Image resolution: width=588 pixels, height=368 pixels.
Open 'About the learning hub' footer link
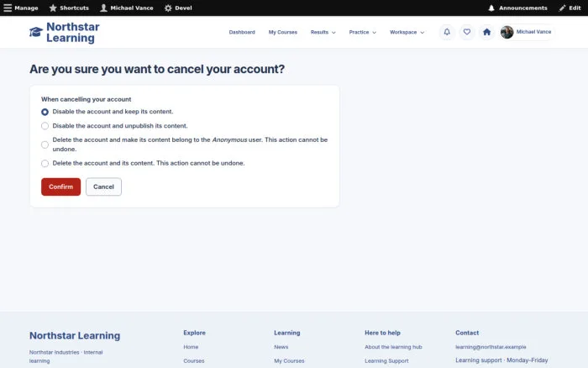pos(393,347)
